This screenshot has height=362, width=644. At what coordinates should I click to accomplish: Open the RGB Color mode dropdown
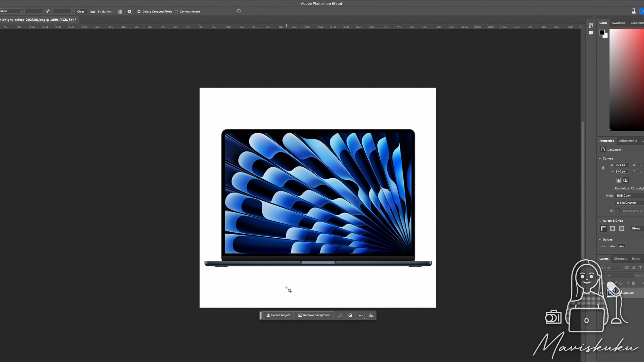coord(630,196)
